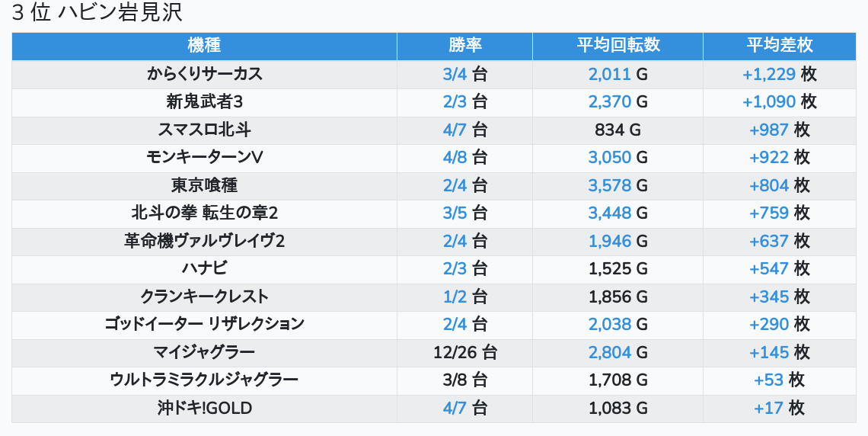The height and width of the screenshot is (436, 868).
Task: Select the からくりサーカス machine name cell
Action: pyautogui.click(x=204, y=74)
